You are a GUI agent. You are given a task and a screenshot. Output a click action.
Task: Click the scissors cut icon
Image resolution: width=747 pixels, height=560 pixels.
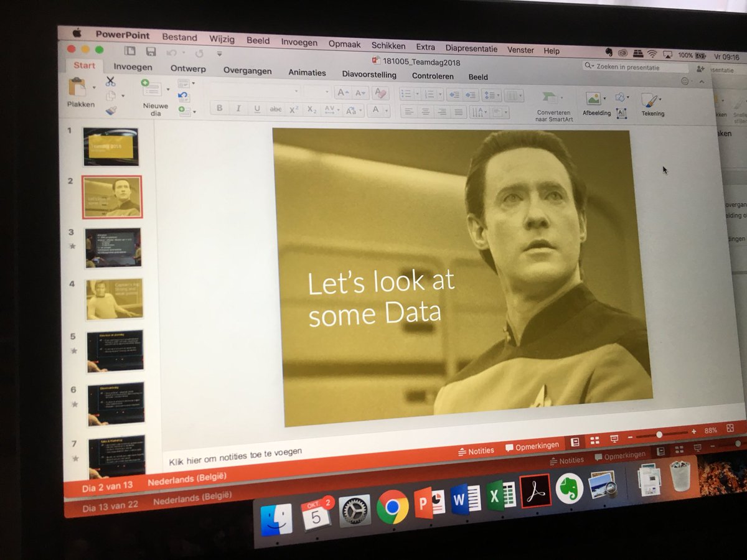(x=110, y=82)
